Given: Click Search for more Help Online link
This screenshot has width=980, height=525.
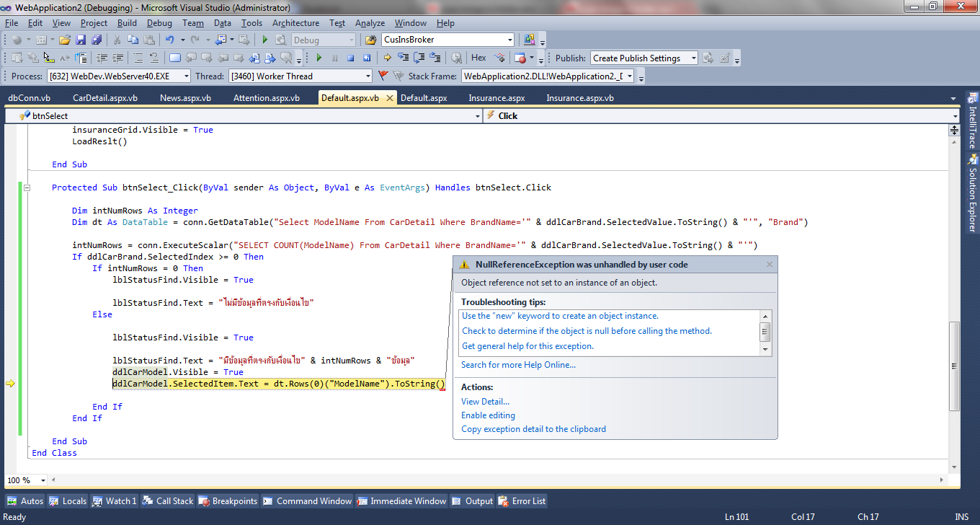Looking at the screenshot, I should coord(518,364).
